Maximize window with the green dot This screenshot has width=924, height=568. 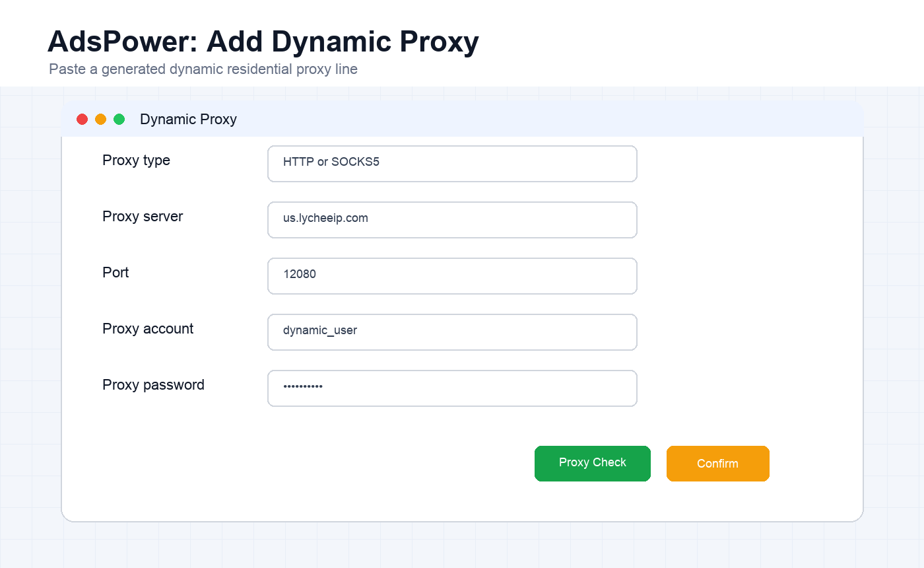point(119,120)
